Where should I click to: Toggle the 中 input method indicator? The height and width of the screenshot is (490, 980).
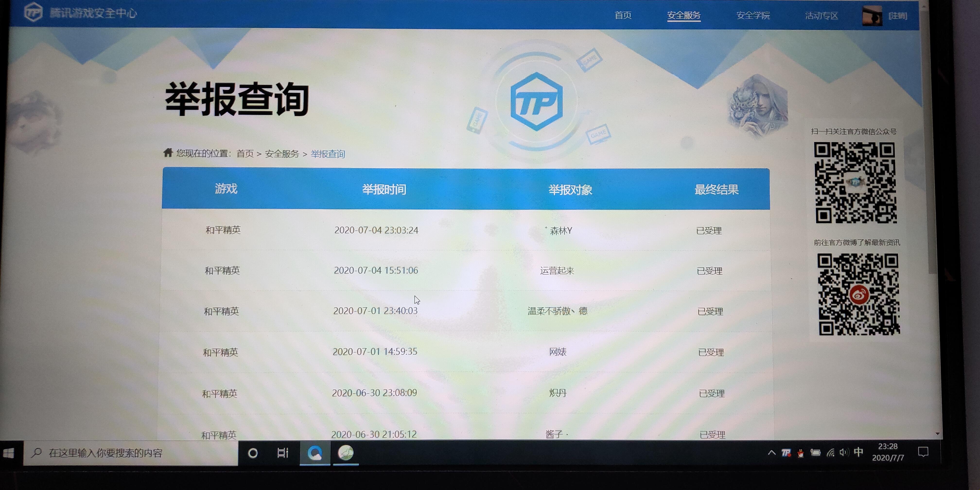859,452
